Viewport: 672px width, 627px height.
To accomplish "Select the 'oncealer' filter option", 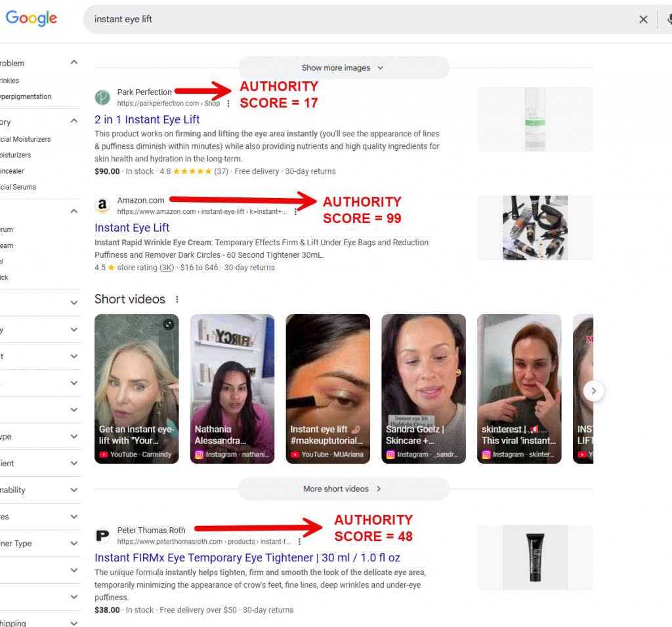I will (12, 171).
